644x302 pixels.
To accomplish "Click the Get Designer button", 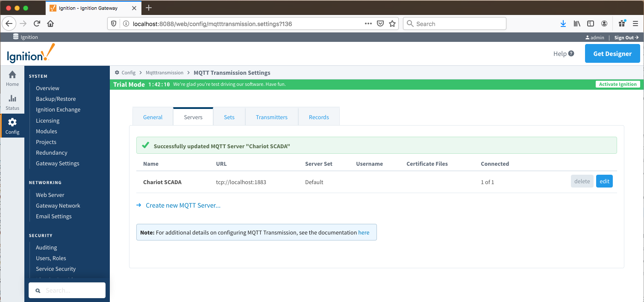I will [x=612, y=54].
